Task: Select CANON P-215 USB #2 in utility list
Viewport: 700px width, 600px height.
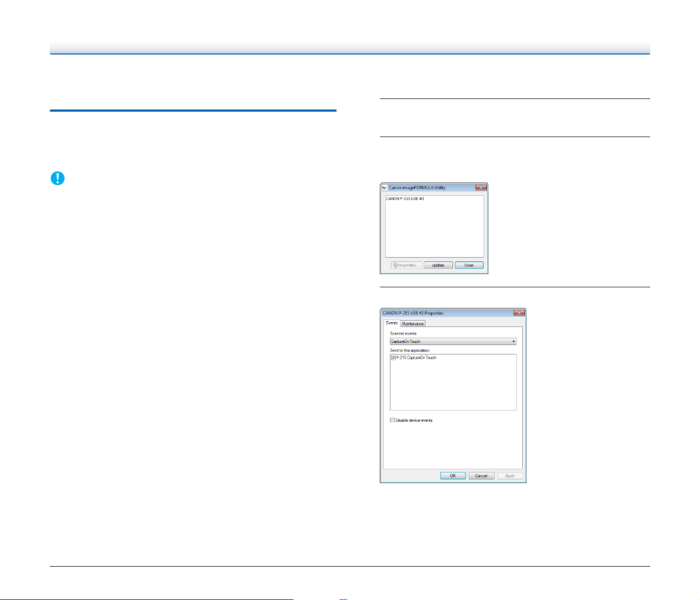Action: click(x=405, y=199)
